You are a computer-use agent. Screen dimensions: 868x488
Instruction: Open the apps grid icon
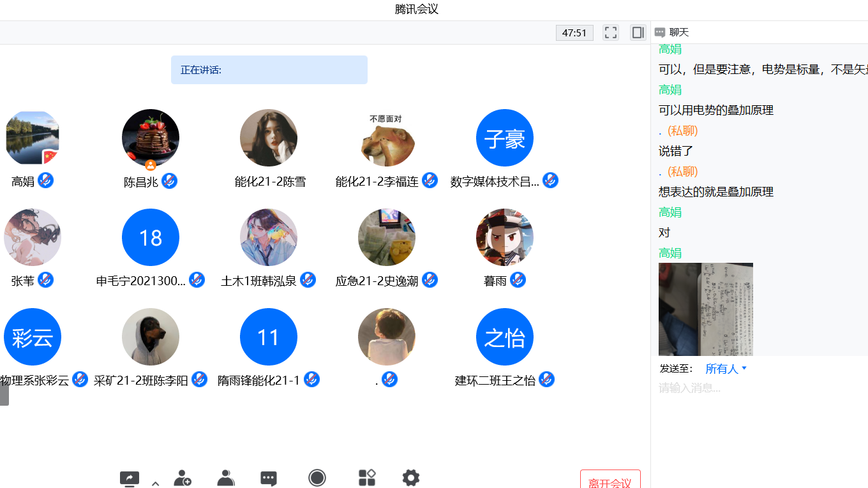pos(367,478)
